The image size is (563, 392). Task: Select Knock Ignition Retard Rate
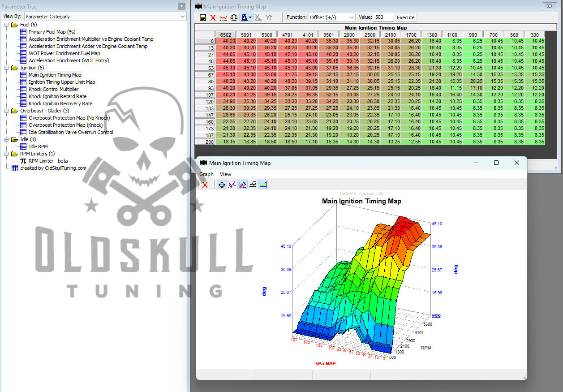[x=57, y=96]
